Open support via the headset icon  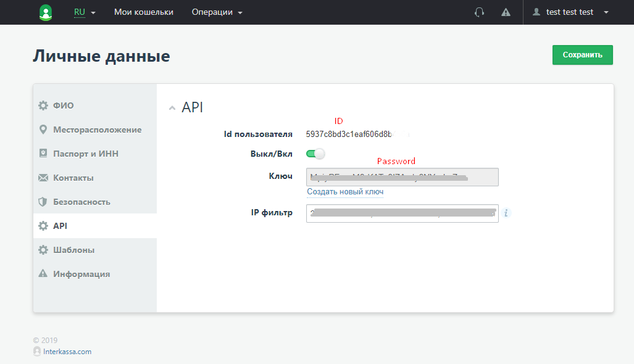tap(479, 12)
